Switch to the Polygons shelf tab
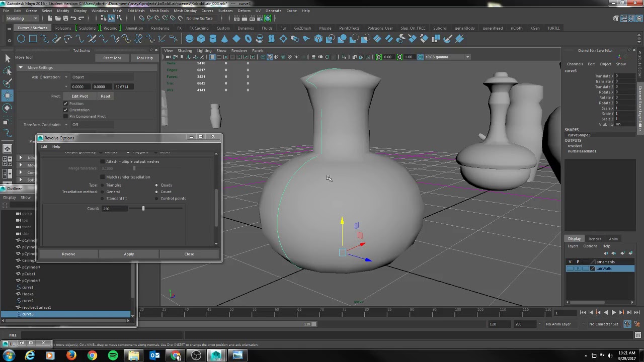The height and width of the screenshot is (362, 644). point(63,28)
